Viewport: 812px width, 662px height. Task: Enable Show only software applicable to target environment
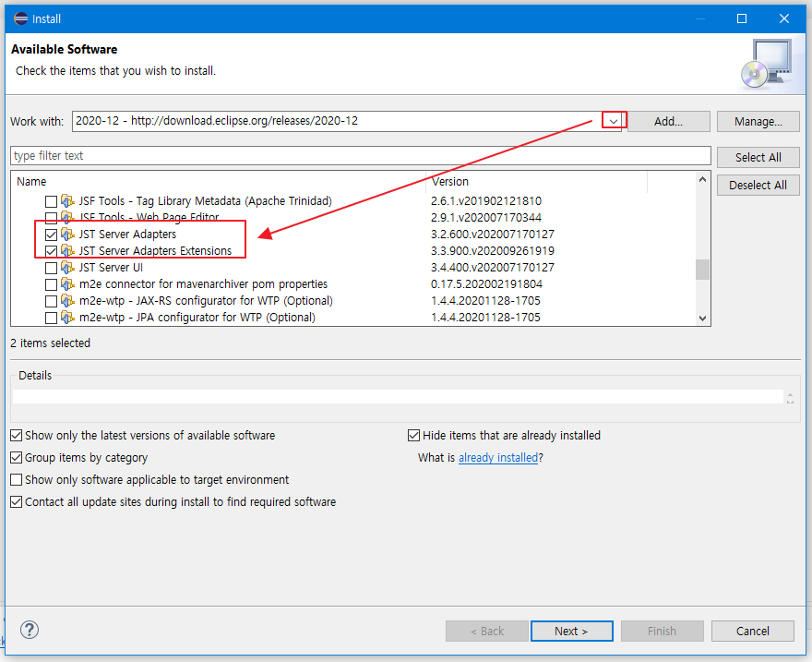coord(17,480)
